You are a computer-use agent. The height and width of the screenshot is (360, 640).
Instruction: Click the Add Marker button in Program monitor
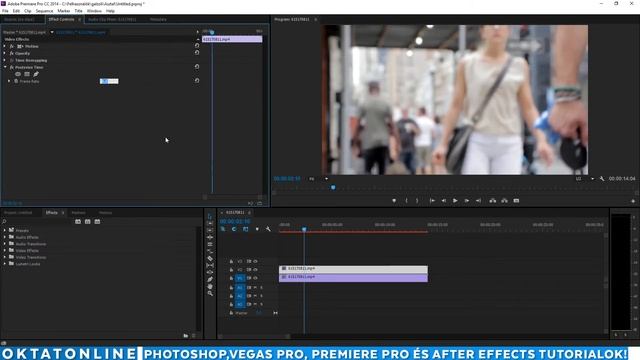point(394,201)
